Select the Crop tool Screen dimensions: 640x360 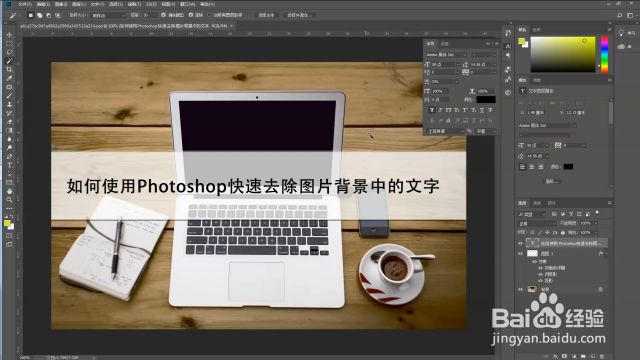(9, 69)
